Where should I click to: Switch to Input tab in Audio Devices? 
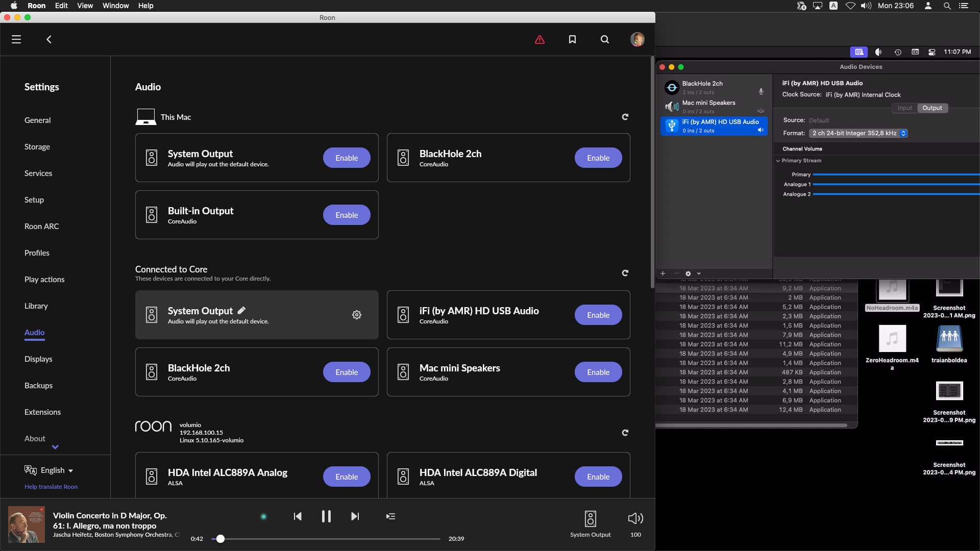click(904, 108)
